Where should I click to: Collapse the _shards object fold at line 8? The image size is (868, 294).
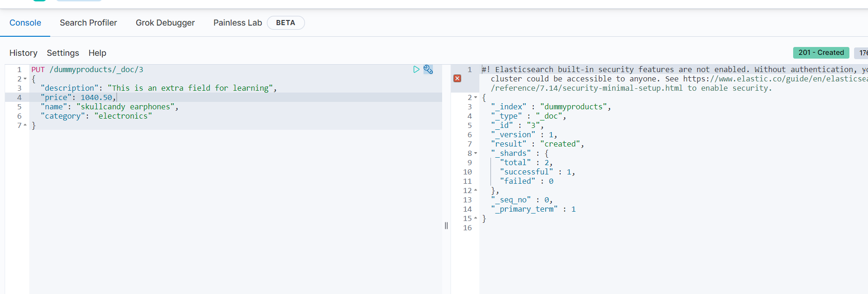476,154
